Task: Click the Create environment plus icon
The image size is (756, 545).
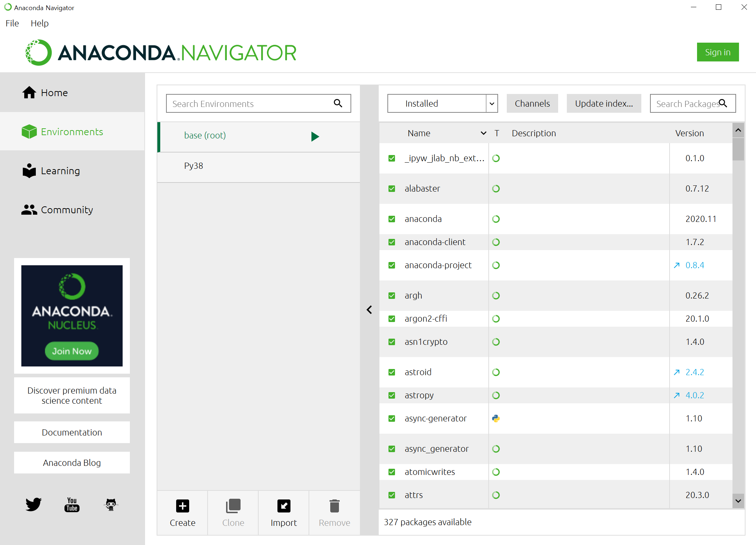Action: point(182,506)
